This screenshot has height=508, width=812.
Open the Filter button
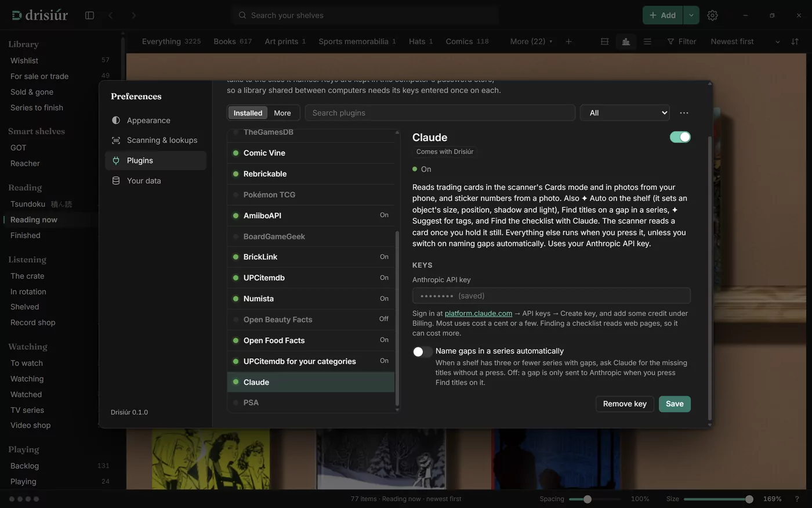tap(681, 41)
